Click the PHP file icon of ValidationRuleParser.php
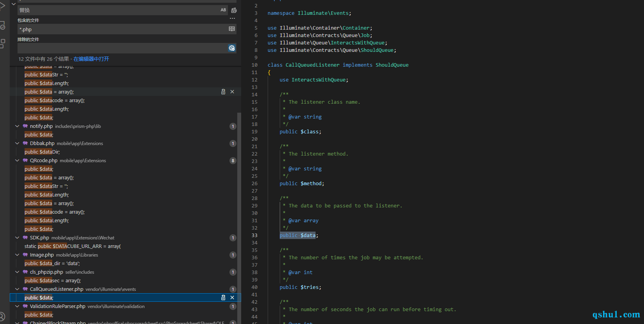The width and height of the screenshot is (644, 324). click(25, 306)
